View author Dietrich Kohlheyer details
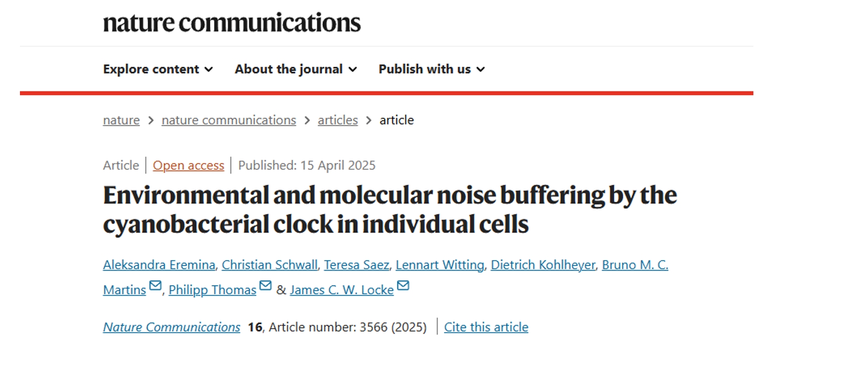 click(543, 265)
